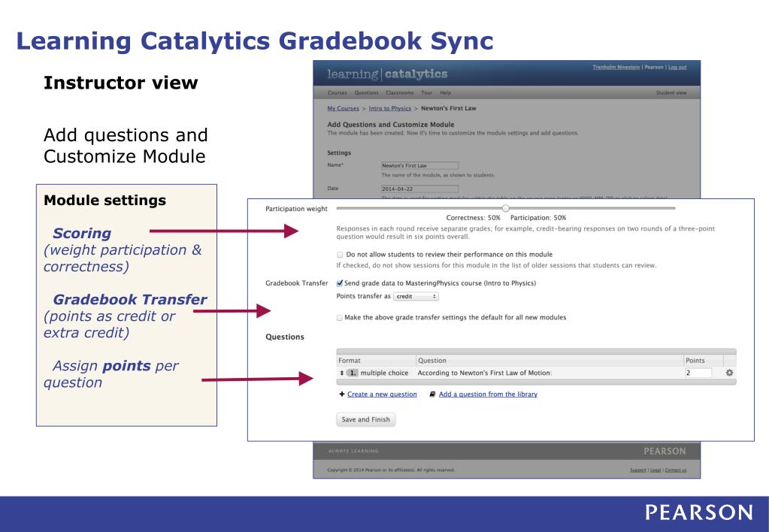Screen dimensions: 769x532
Task: Click the Legal footer link
Action: [x=655, y=470]
